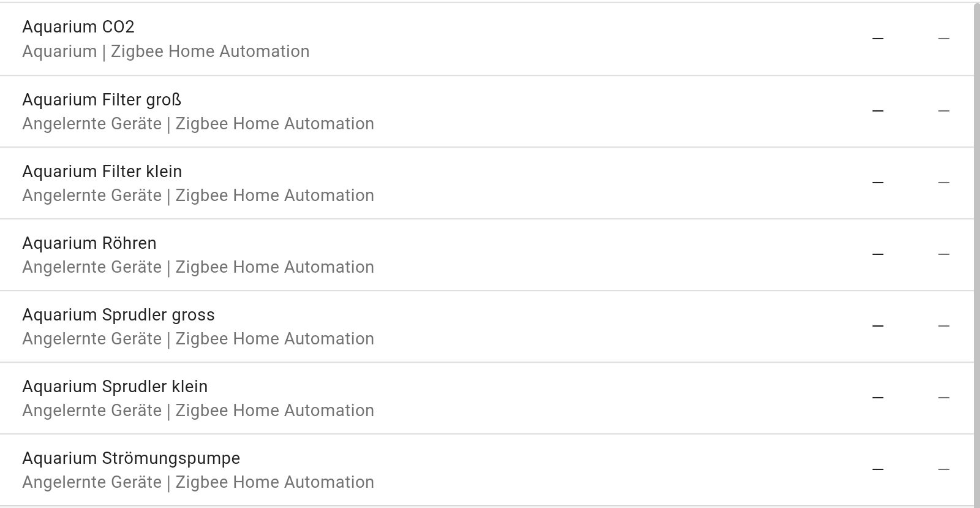980x508 pixels.
Task: Open the Aquarium CO2 entity row
Action: click(x=486, y=39)
